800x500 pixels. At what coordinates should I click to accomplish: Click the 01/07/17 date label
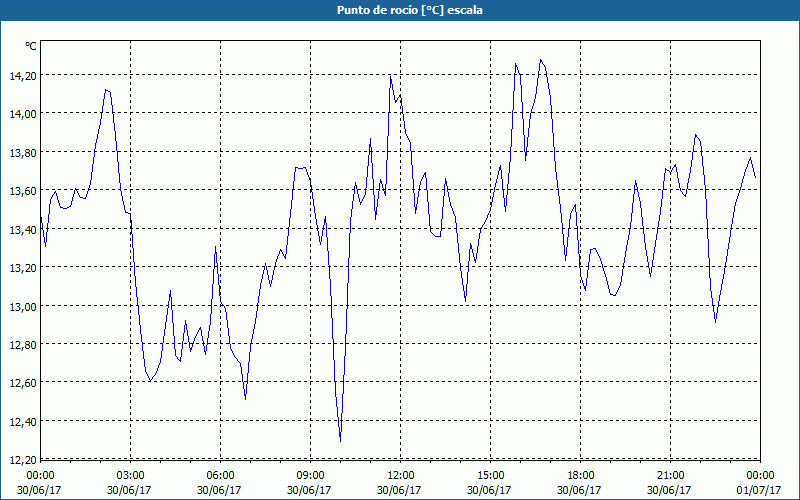click(760, 490)
